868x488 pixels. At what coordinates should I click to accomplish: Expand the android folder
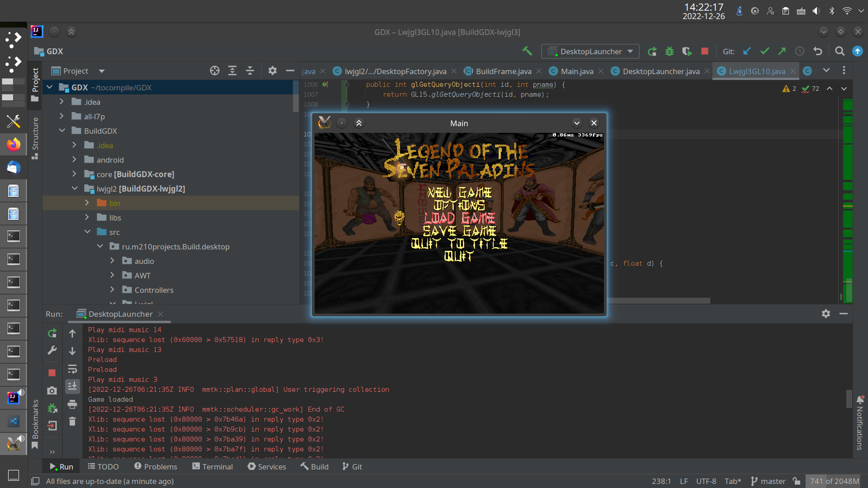tap(75, 160)
